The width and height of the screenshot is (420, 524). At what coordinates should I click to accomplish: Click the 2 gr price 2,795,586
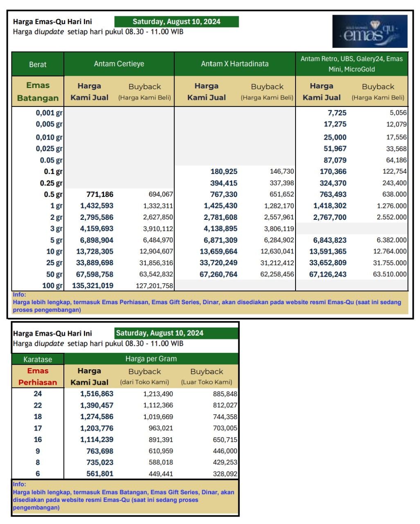(97, 217)
